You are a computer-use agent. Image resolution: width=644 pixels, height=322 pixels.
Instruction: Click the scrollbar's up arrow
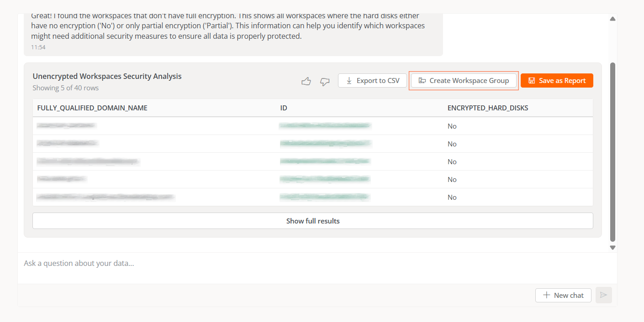pyautogui.click(x=612, y=19)
